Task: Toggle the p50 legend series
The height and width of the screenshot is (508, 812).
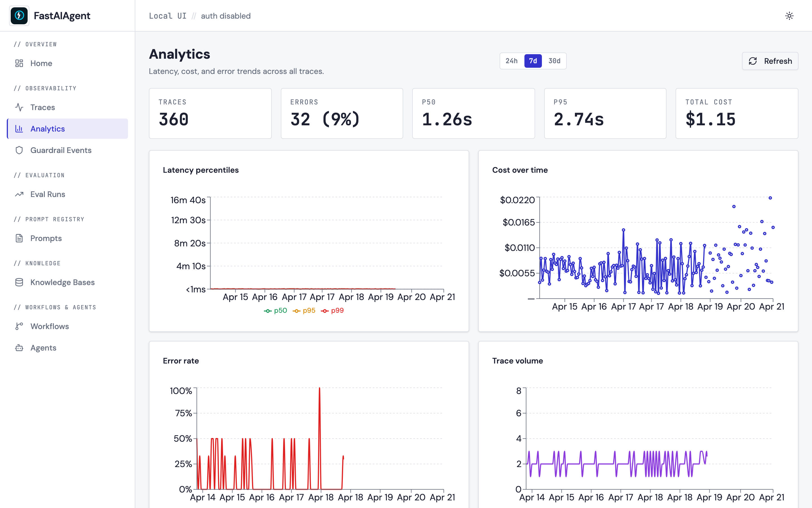Action: click(275, 310)
